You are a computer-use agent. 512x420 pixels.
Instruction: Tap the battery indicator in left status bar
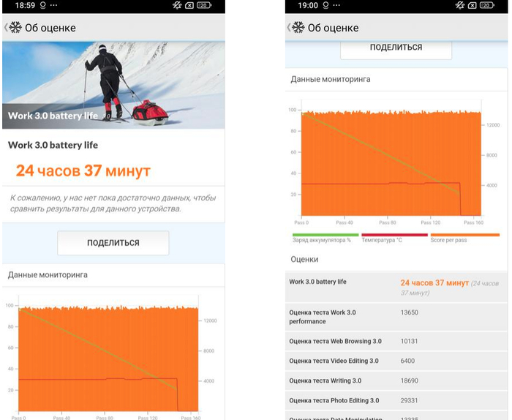(203, 5)
